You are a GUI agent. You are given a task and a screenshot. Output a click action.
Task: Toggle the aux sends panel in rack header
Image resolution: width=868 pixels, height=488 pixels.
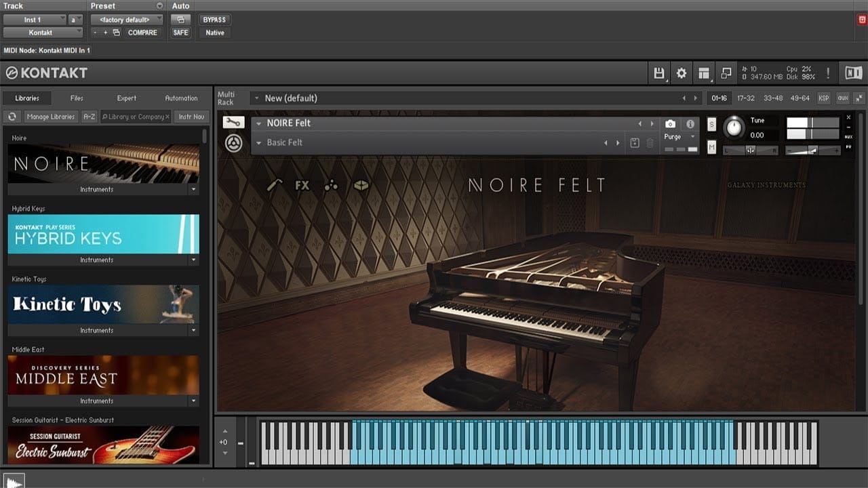point(842,98)
